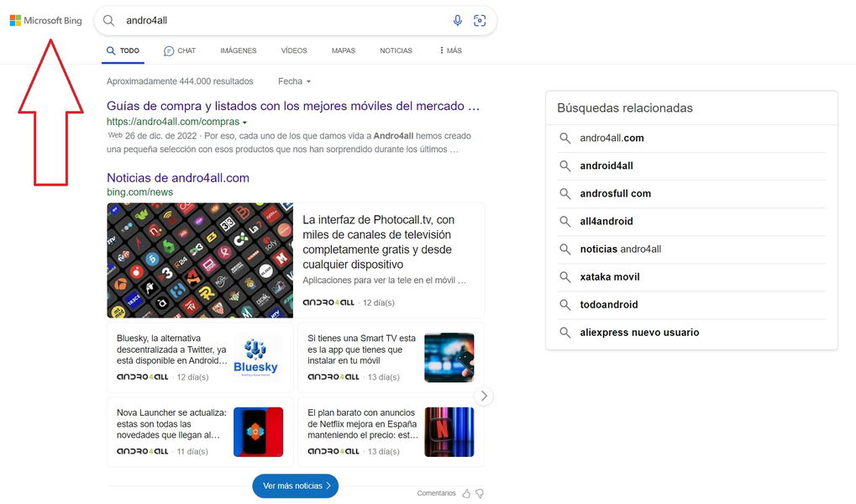Search related term 'android4all'
The height and width of the screenshot is (504, 856).
coord(607,166)
